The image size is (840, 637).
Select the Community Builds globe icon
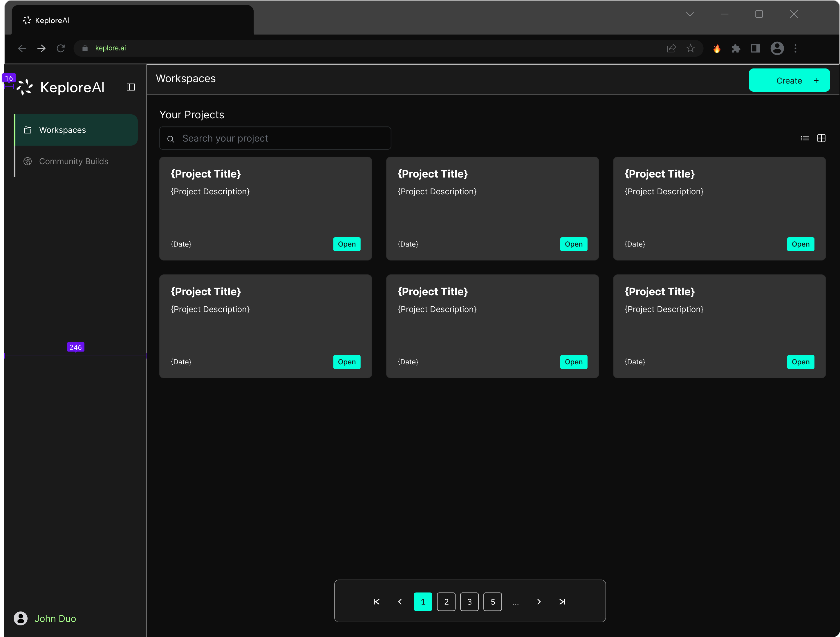pyautogui.click(x=28, y=161)
